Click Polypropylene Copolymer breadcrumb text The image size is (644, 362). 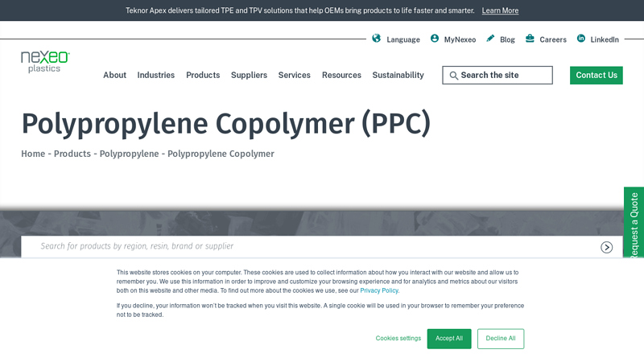pos(221,154)
